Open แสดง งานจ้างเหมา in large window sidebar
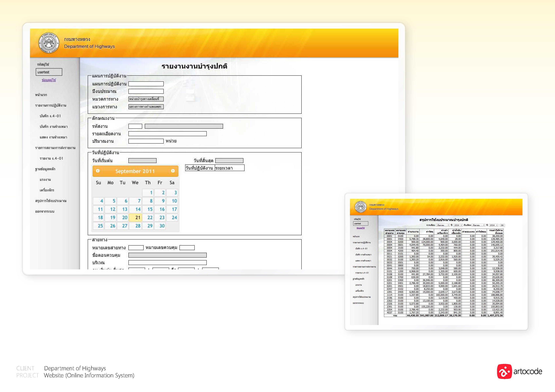This screenshot has width=555, height=392. coord(53,137)
